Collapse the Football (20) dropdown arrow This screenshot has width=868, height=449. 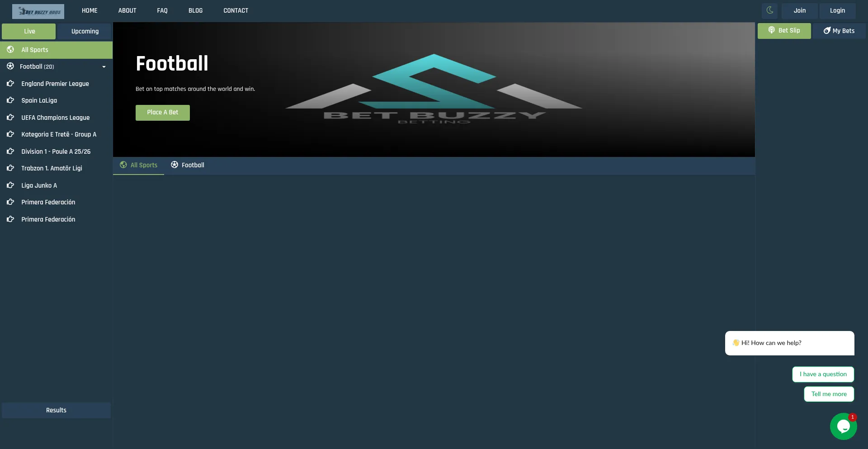click(x=104, y=67)
